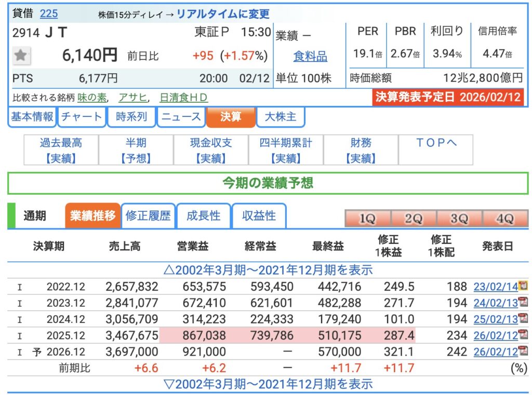
Task: Select the 修正履歴 tab
Action: click(148, 216)
